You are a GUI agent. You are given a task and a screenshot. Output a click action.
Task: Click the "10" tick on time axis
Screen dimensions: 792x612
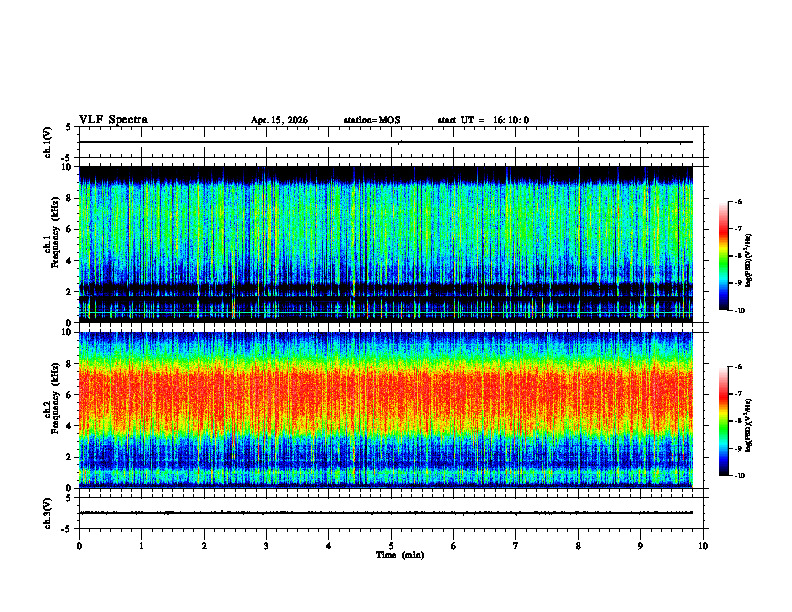[703, 546]
